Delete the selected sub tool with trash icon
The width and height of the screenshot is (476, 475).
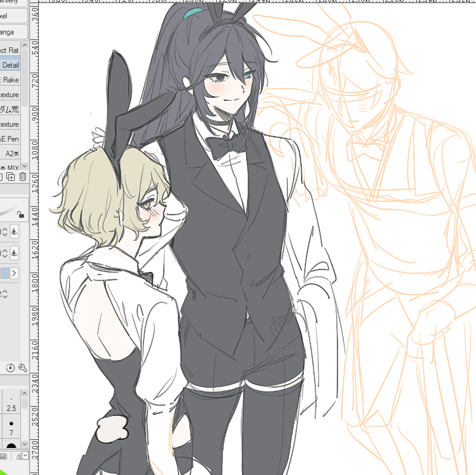(23, 177)
